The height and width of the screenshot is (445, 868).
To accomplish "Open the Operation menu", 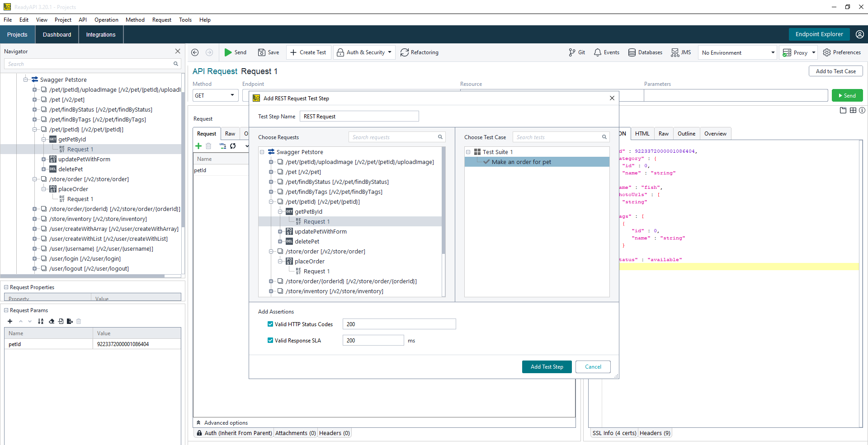I will pos(106,20).
